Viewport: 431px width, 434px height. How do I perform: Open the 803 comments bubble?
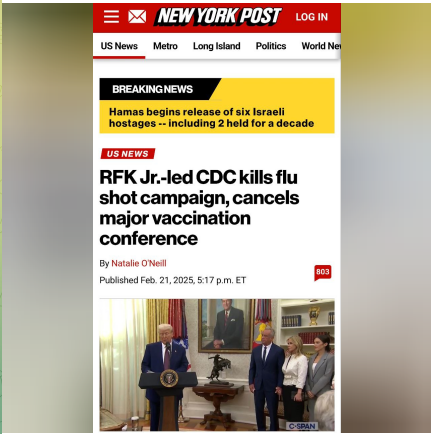(x=322, y=273)
